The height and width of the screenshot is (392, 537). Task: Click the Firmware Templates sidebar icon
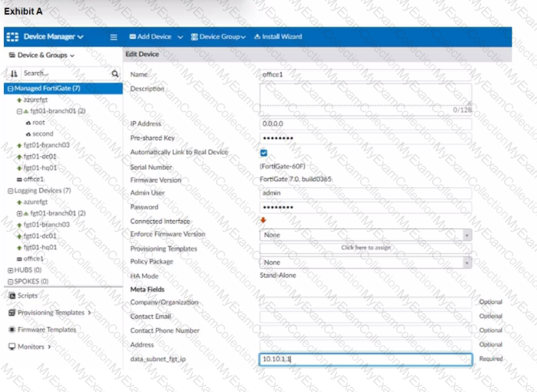point(12,330)
